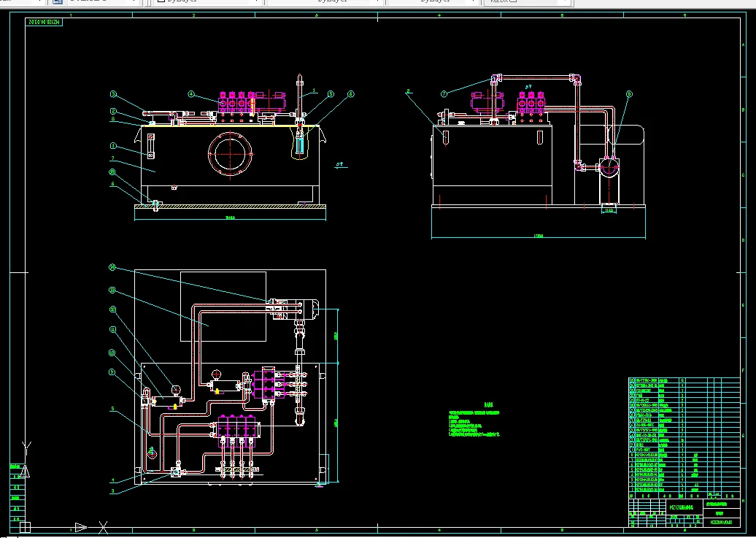This screenshot has height=538, width=756.
Task: Select circled balloon 5 in front elevation view
Action: [x=331, y=94]
